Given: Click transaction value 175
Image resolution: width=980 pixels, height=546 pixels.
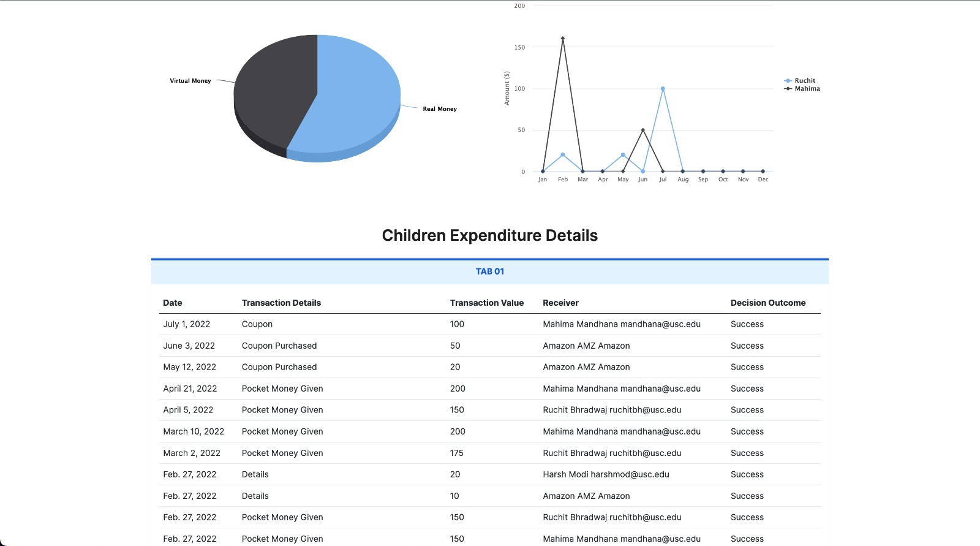Looking at the screenshot, I should (x=457, y=453).
